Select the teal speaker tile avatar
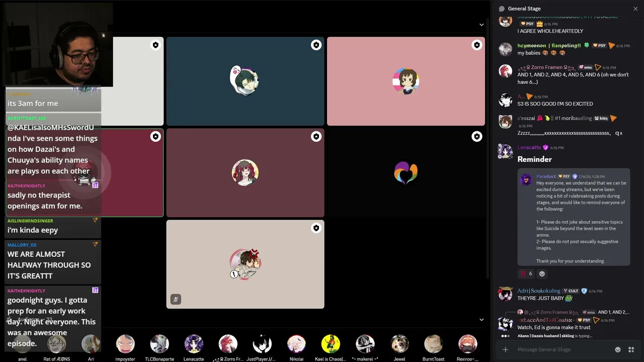 (x=245, y=80)
